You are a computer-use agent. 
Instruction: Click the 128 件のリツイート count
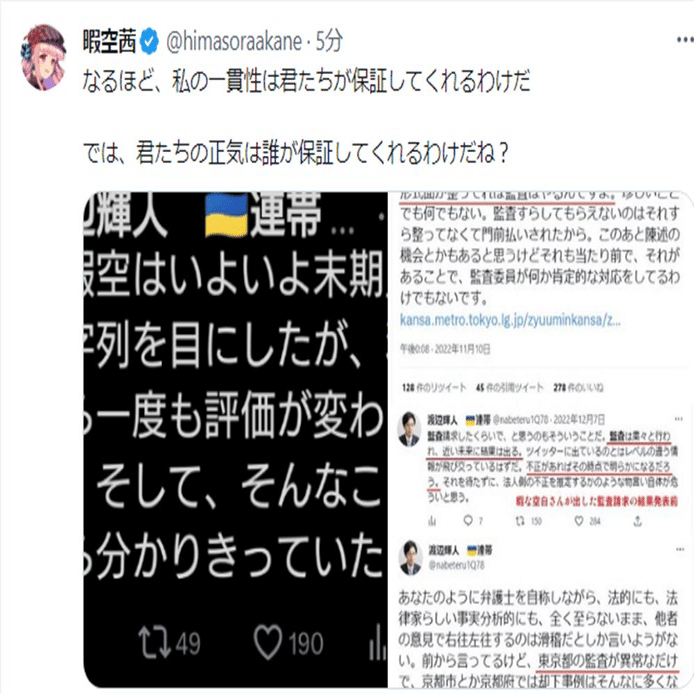434,388
